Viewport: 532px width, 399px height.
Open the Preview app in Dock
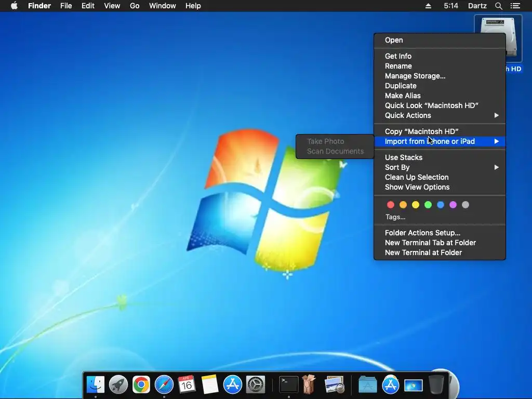(334, 384)
